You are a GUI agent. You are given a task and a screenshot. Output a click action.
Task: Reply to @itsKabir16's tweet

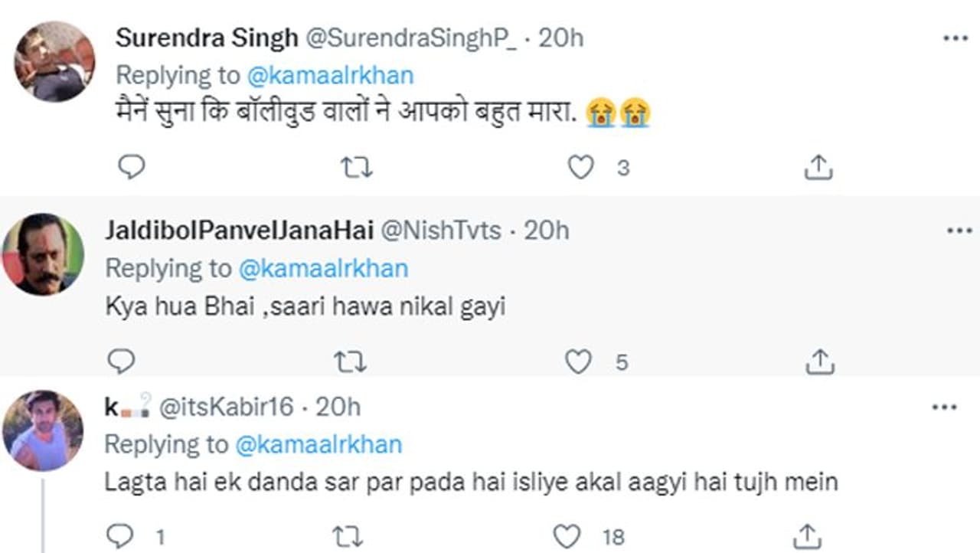click(119, 535)
